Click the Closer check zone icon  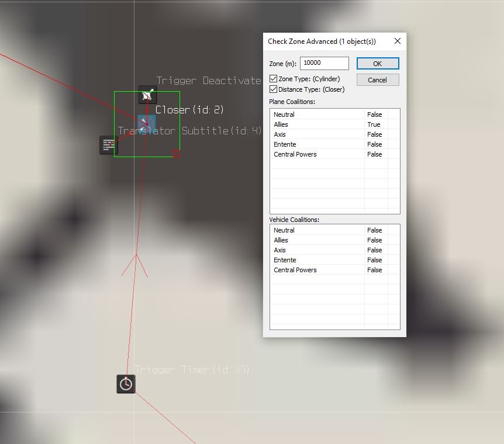147,124
